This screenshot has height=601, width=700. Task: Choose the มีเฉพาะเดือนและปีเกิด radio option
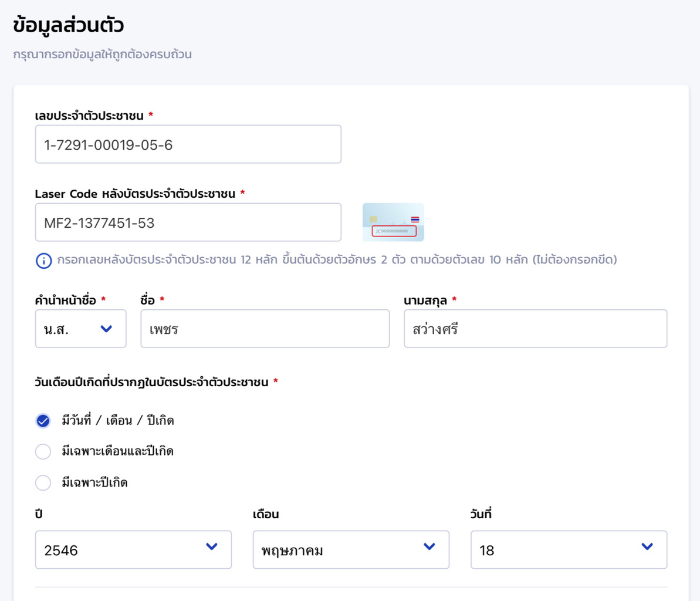click(43, 451)
